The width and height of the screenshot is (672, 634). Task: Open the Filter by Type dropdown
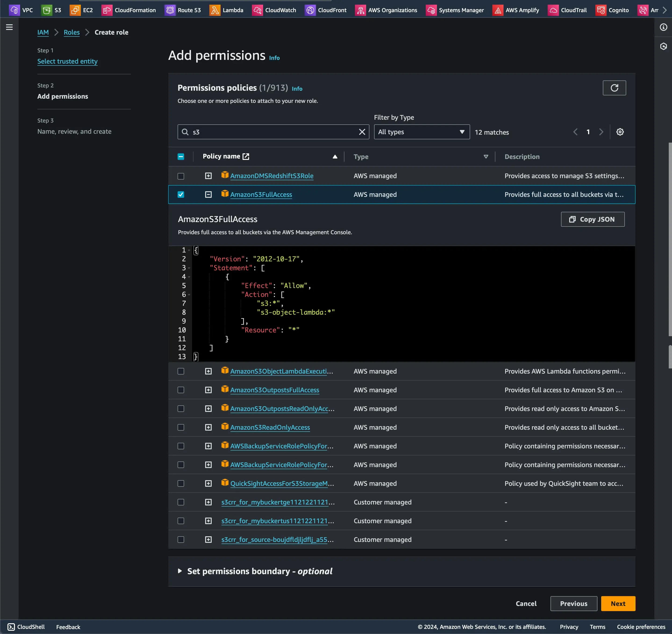coord(422,132)
